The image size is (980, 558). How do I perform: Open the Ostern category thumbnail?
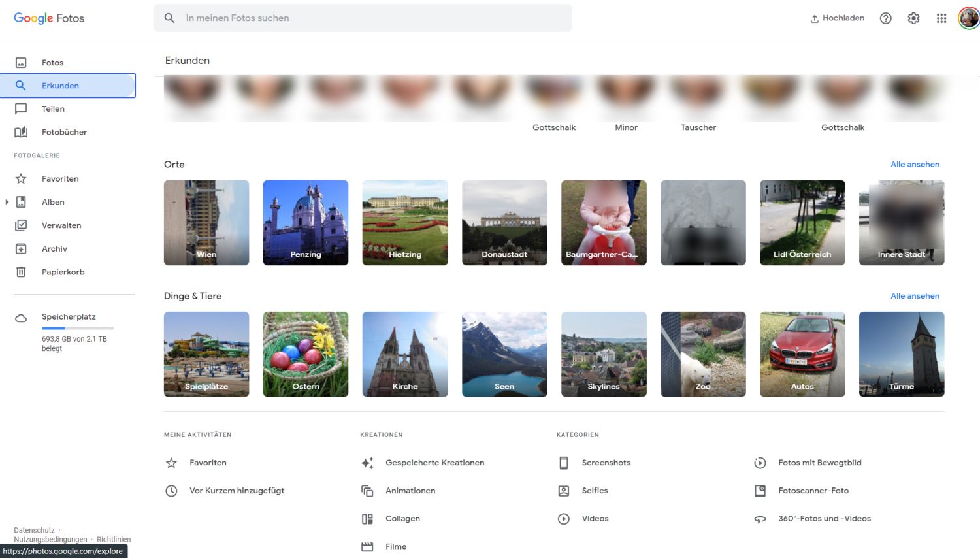point(306,354)
